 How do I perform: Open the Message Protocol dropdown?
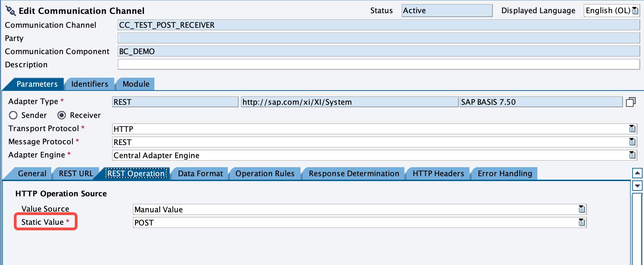point(632,142)
